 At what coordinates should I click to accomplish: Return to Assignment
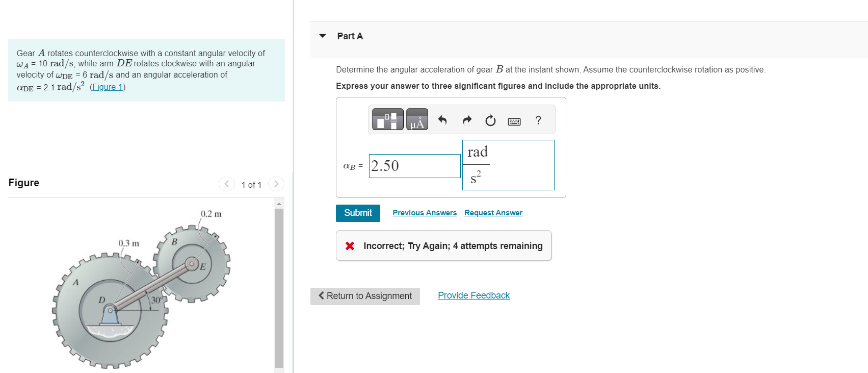[365, 296]
